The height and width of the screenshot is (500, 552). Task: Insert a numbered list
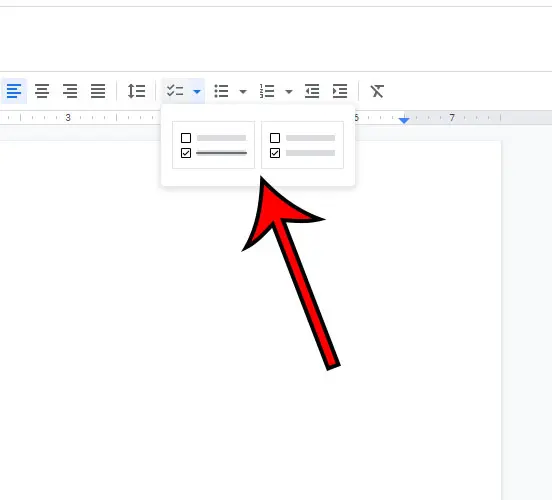point(267,91)
